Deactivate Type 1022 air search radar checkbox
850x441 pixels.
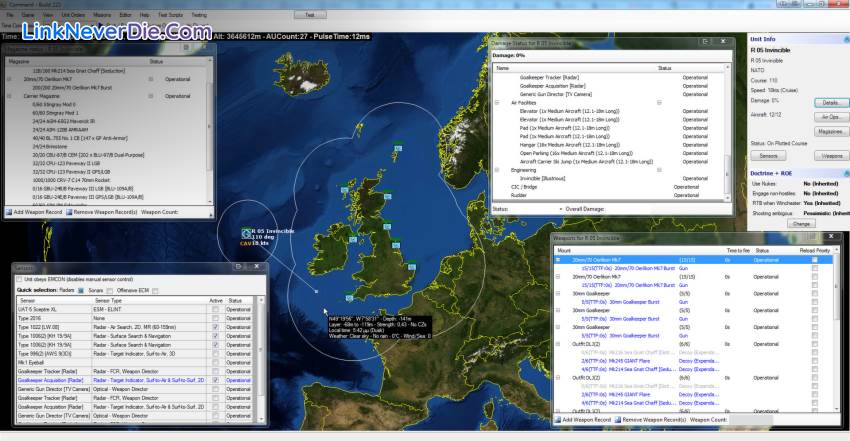(x=216, y=327)
